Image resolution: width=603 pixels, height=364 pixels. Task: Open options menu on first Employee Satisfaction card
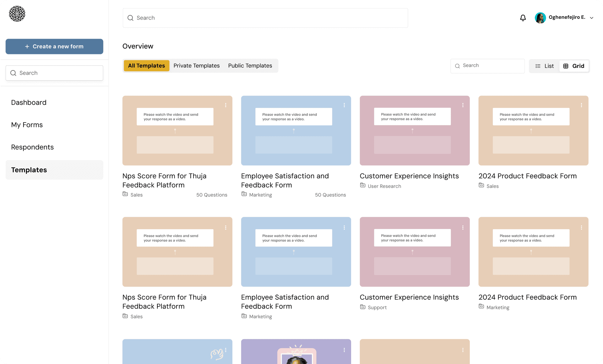pos(344,105)
